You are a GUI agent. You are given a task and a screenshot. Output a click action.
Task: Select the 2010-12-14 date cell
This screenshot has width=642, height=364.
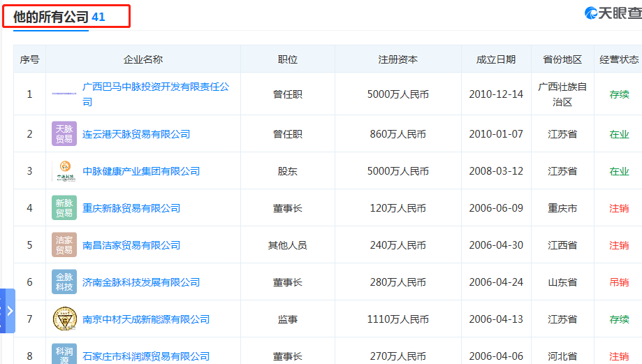(496, 94)
